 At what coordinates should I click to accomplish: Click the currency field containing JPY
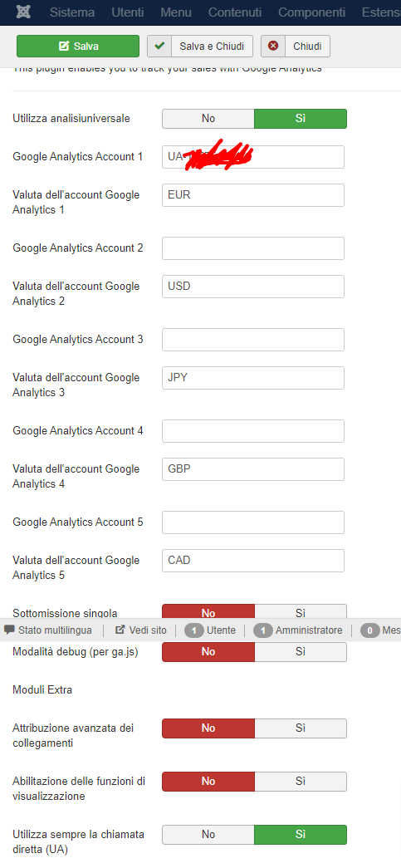[x=253, y=378]
